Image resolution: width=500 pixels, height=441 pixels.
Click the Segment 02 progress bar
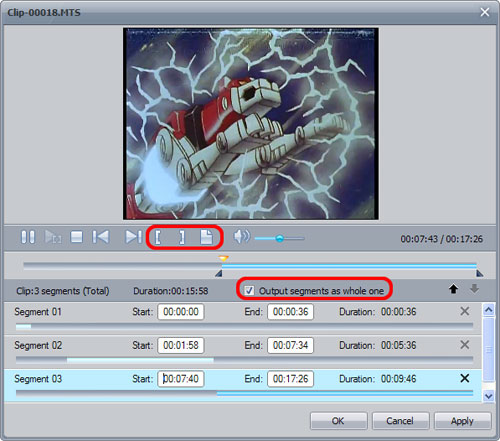tap(244, 360)
